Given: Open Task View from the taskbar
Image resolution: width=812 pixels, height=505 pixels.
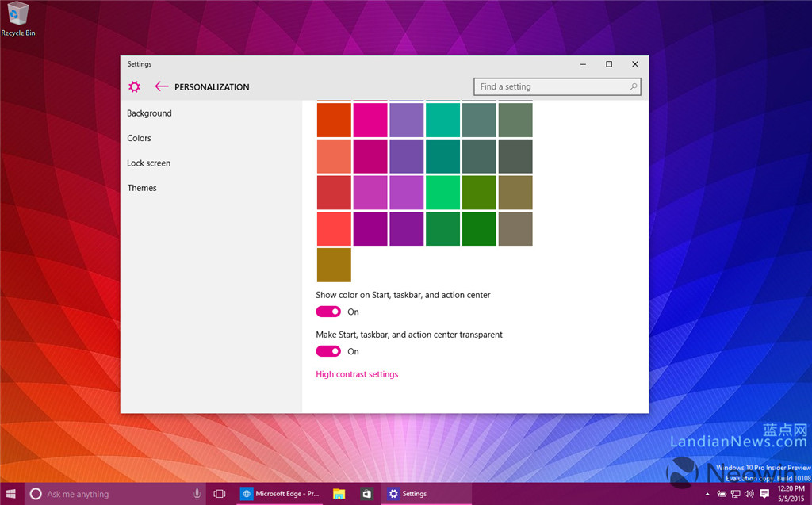Looking at the screenshot, I should [x=220, y=493].
